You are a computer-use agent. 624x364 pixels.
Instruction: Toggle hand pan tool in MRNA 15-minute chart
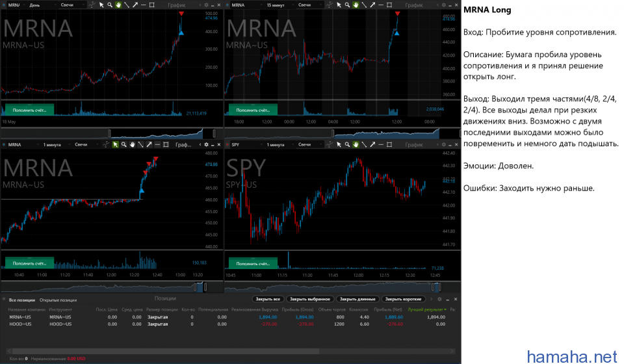coord(356,5)
